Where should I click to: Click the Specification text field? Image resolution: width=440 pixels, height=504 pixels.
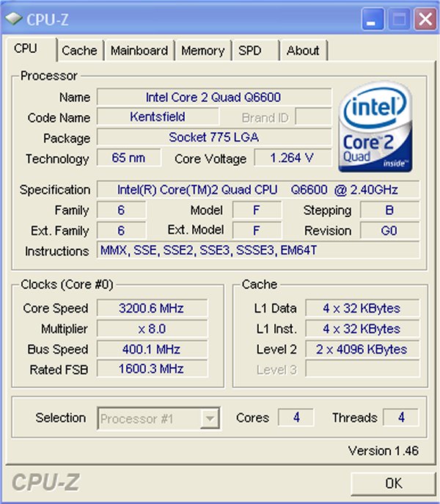pos(258,190)
